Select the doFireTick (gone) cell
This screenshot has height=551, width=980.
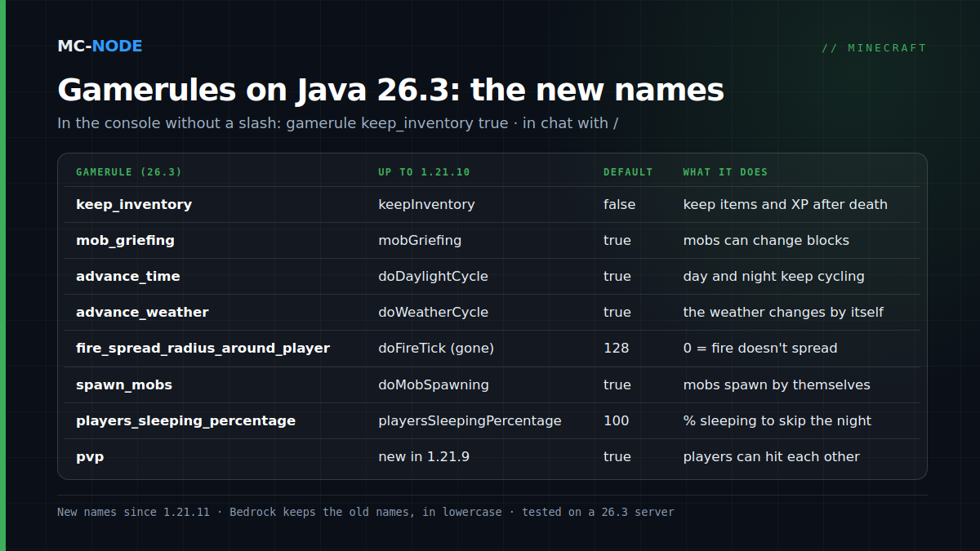pyautogui.click(x=436, y=348)
